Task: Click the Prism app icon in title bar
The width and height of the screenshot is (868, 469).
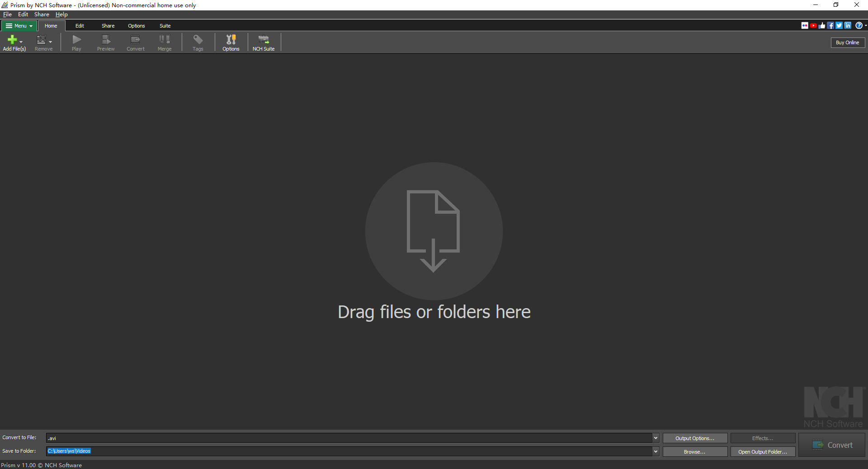Action: click(x=5, y=5)
